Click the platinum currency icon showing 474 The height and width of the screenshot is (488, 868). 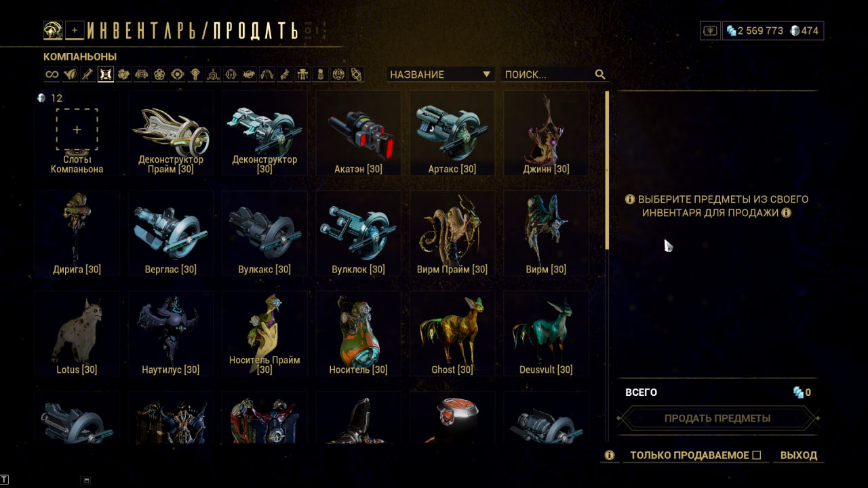point(795,30)
